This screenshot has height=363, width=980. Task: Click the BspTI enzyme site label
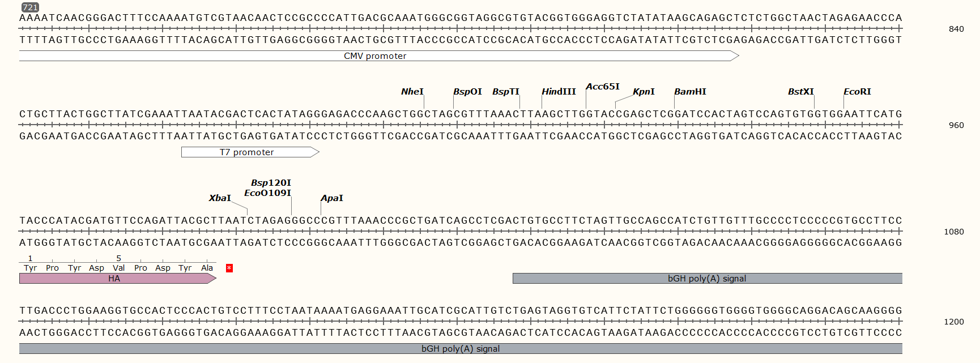pyautogui.click(x=505, y=92)
